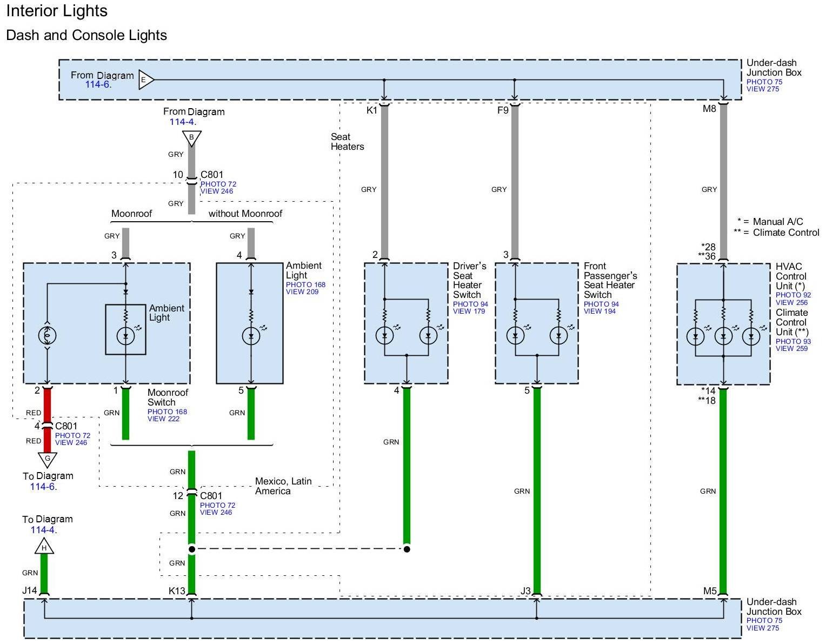
Task: Click the bulb symbol inside the Moonroof Switch box
Action: click(48, 336)
